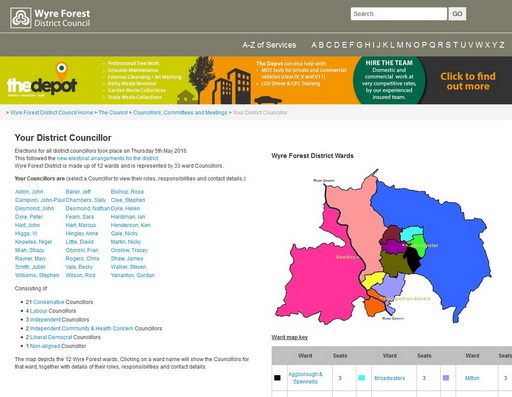512x397 pixels.
Task: Click 'Click to find out more' banner
Action: (x=468, y=81)
